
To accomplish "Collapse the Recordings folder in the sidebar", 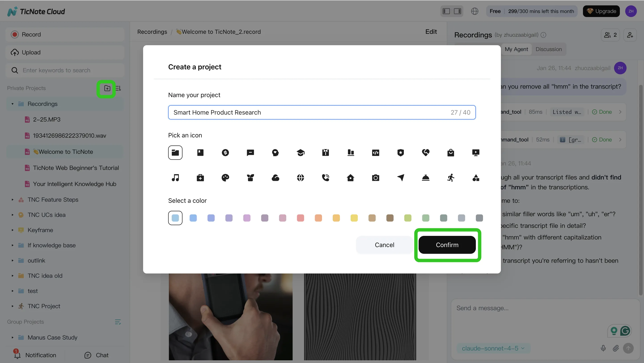I will click(x=12, y=104).
